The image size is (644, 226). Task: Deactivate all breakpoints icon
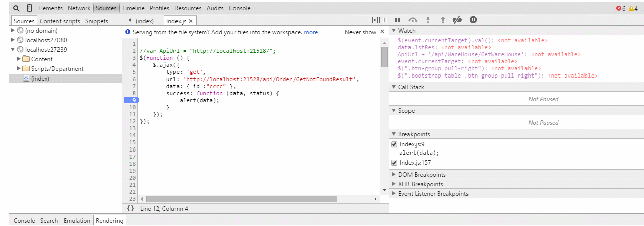[x=457, y=20]
